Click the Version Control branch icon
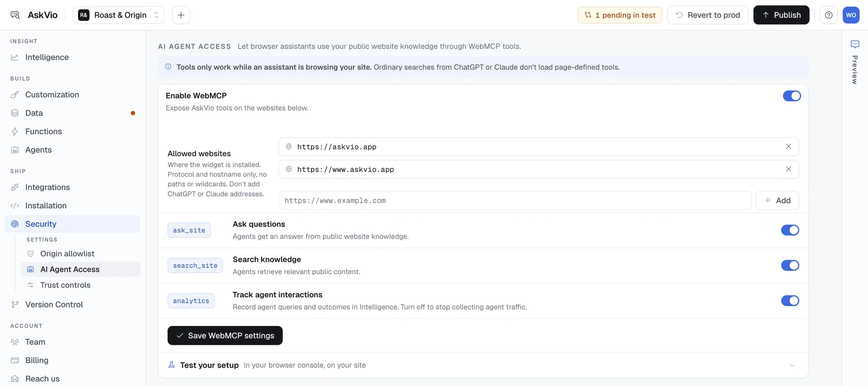The image size is (868, 386). pos(15,305)
